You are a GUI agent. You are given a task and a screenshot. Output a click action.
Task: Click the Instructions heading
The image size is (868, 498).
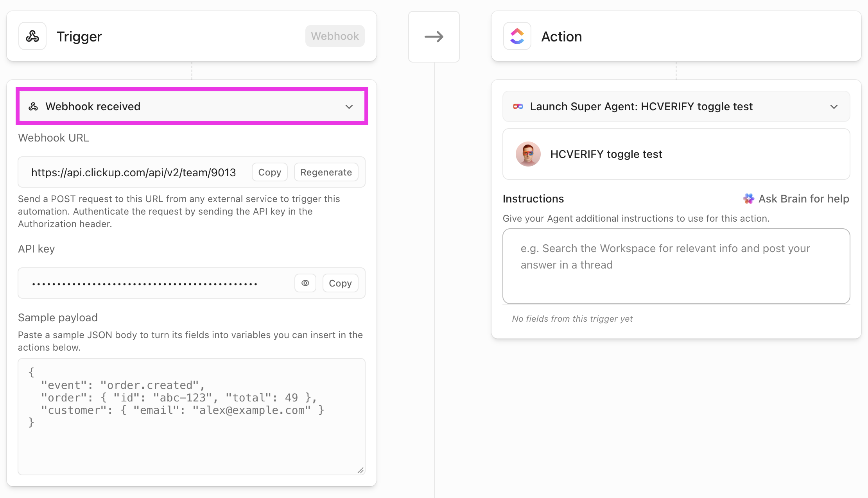point(533,199)
